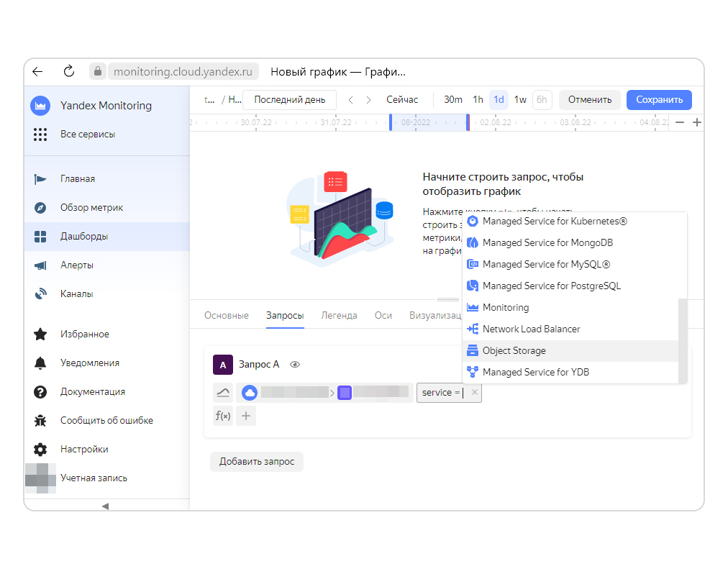The width and height of the screenshot is (728, 569).
Task: Click the flag icon for Главная
Action: (x=40, y=179)
